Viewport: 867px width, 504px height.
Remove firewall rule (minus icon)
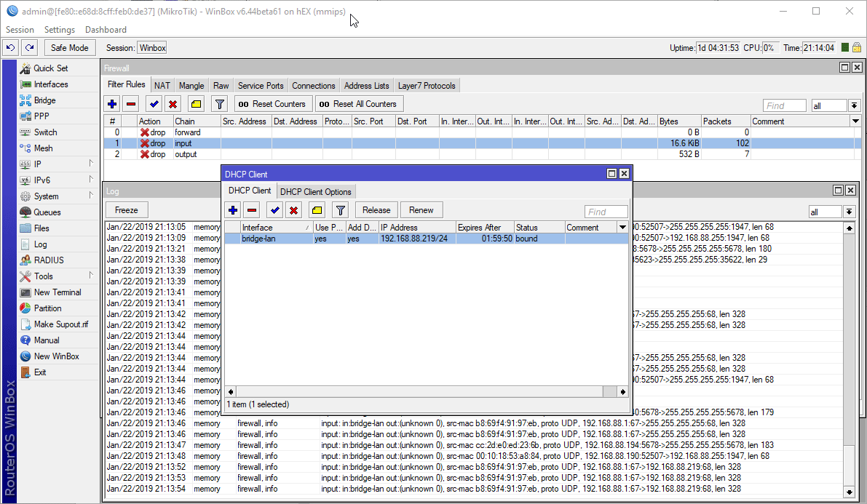pos(131,104)
